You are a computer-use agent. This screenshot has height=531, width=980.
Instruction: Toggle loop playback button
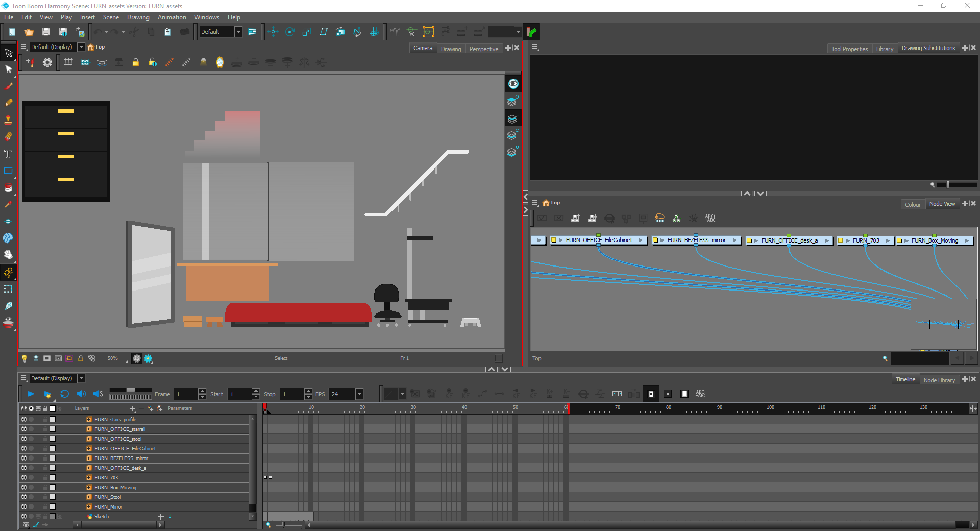point(64,394)
